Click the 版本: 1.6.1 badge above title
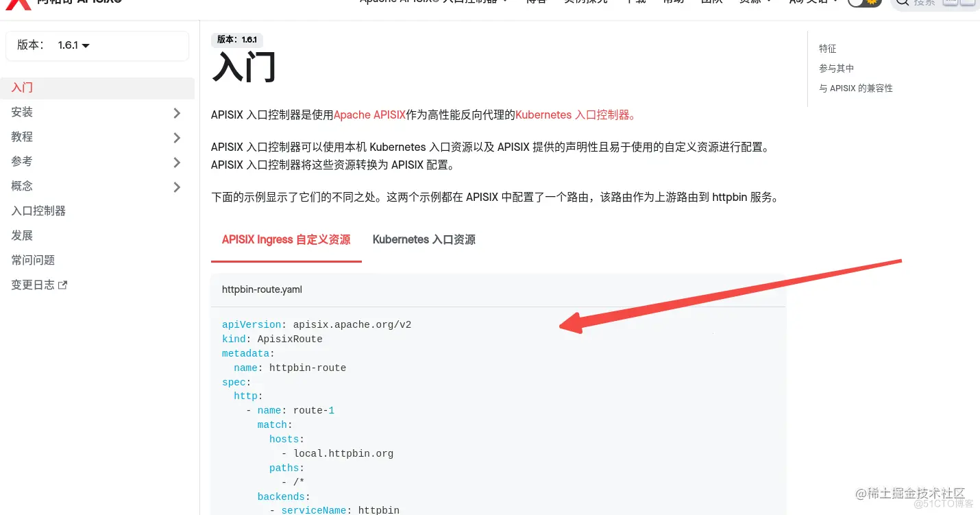This screenshot has height=515, width=980. 237,40
